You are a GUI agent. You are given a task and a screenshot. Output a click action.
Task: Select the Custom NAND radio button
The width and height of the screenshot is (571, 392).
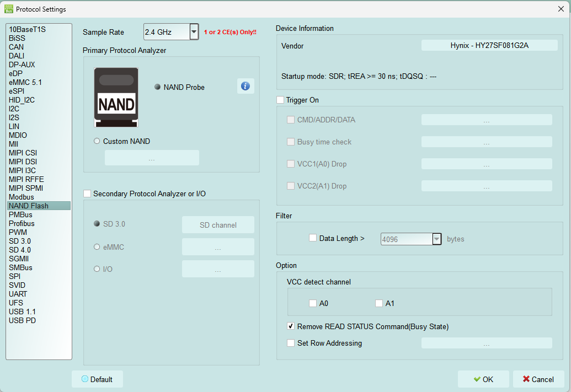click(97, 141)
